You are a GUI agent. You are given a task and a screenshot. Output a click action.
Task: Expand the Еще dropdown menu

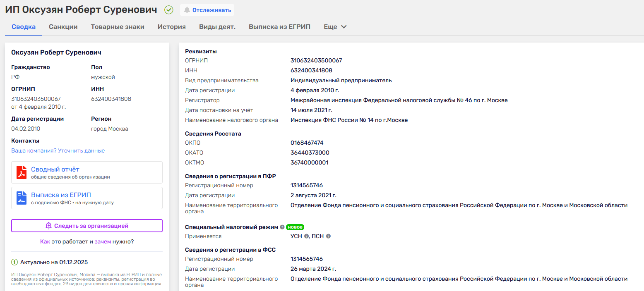click(335, 27)
